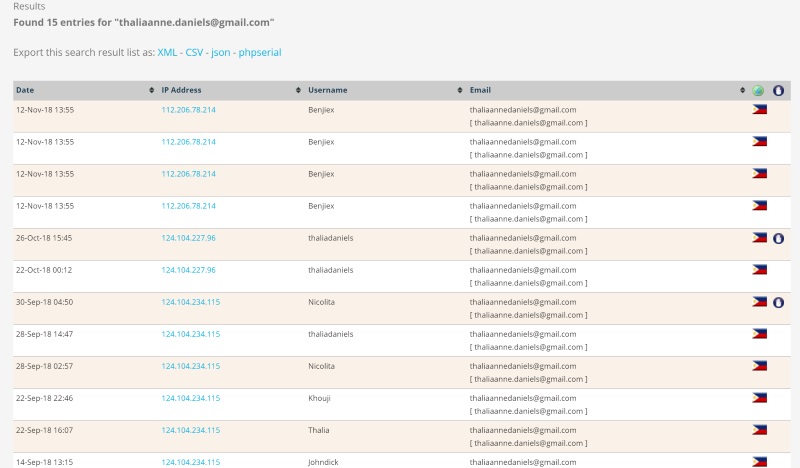
Task: Click the globe icon in table header
Action: pos(759,90)
